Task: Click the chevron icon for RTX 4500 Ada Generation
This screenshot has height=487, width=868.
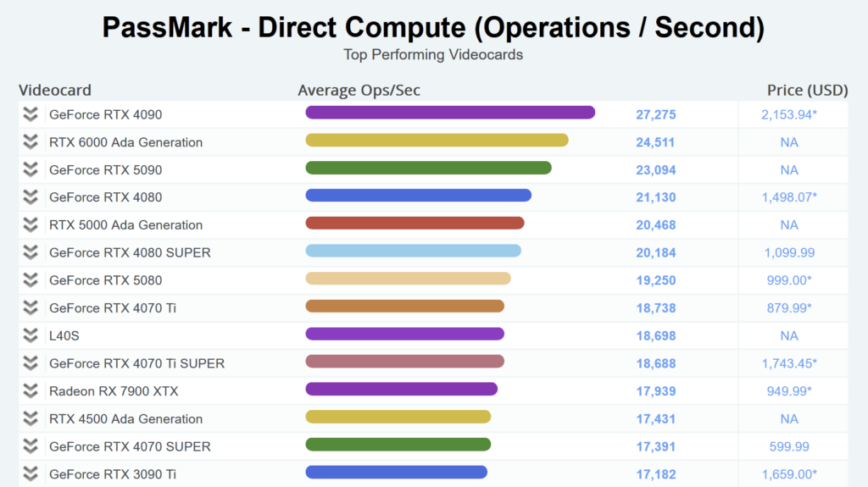Action: click(x=31, y=418)
